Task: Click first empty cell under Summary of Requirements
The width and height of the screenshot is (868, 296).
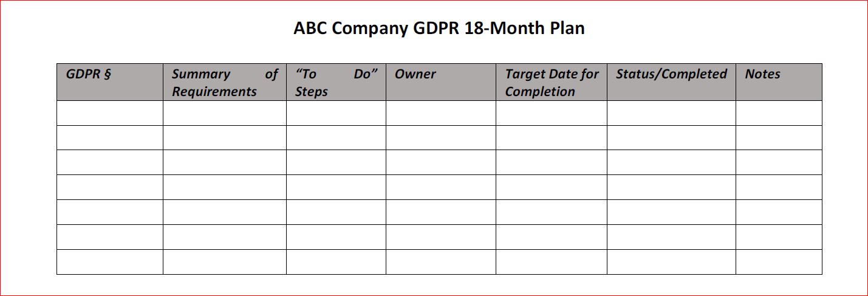Action: coord(224,113)
